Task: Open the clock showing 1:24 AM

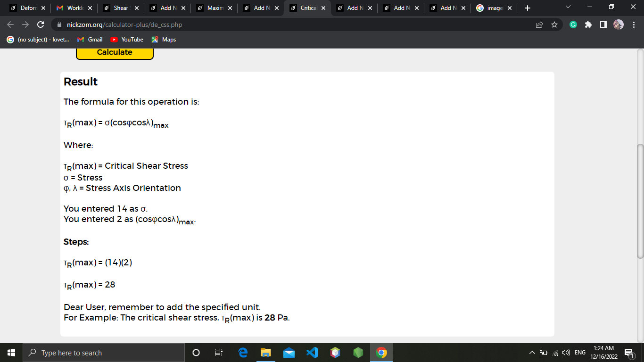Action: click(603, 353)
